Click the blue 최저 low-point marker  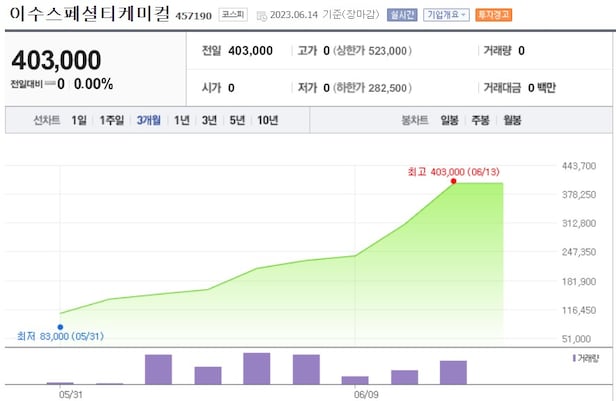60,326
